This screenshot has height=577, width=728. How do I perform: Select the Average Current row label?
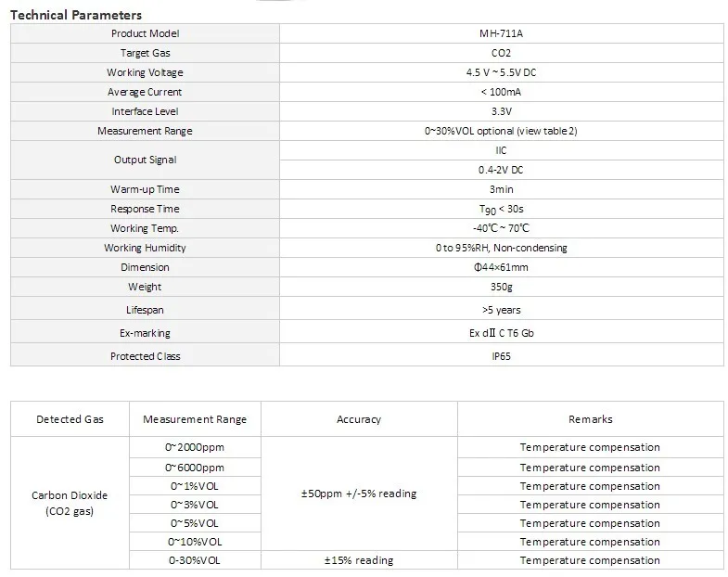click(145, 92)
